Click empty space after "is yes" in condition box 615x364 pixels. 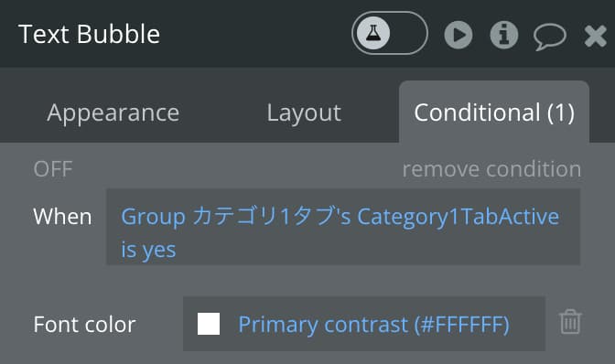click(376, 250)
